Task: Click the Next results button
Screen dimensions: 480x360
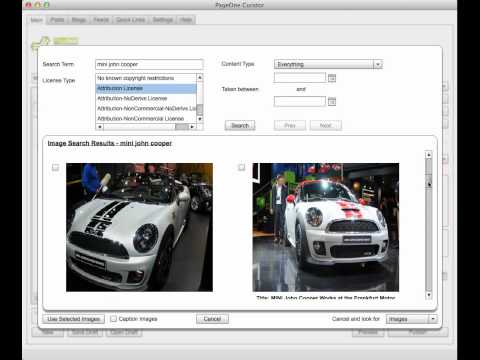Action: 326,125
